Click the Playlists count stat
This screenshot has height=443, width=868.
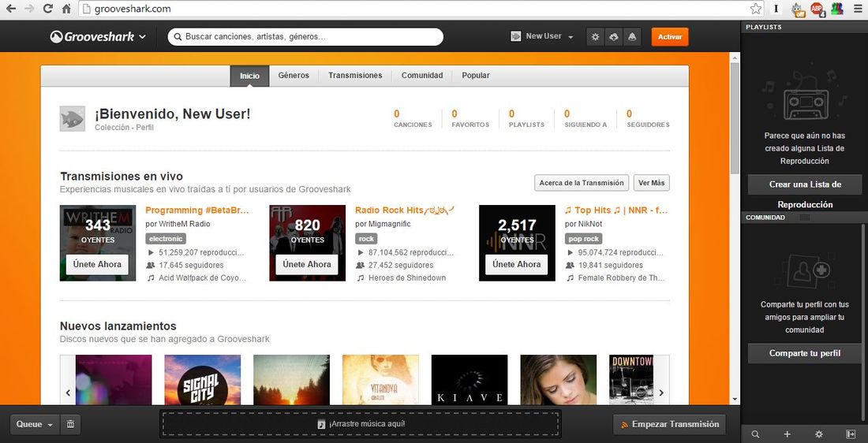tap(526, 118)
